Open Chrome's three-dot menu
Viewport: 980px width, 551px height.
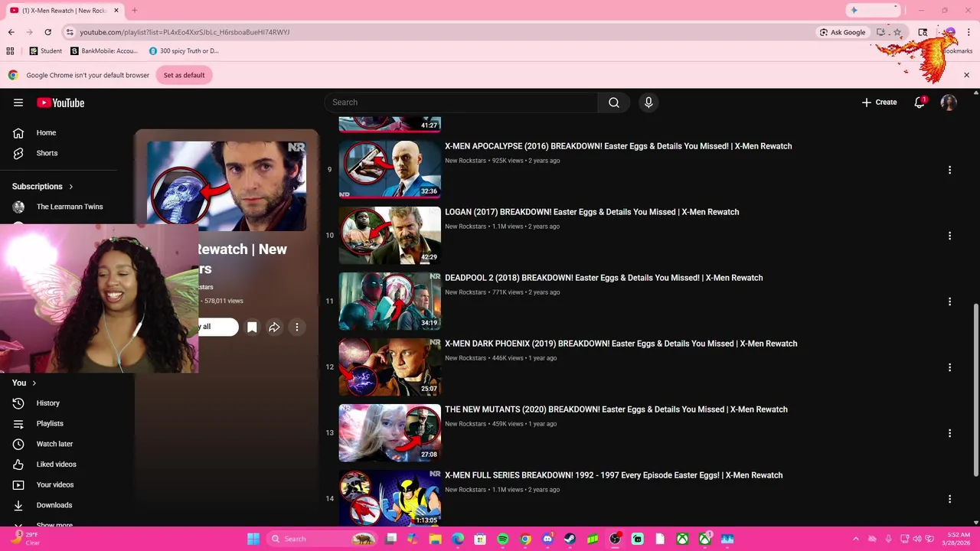pyautogui.click(x=969, y=32)
